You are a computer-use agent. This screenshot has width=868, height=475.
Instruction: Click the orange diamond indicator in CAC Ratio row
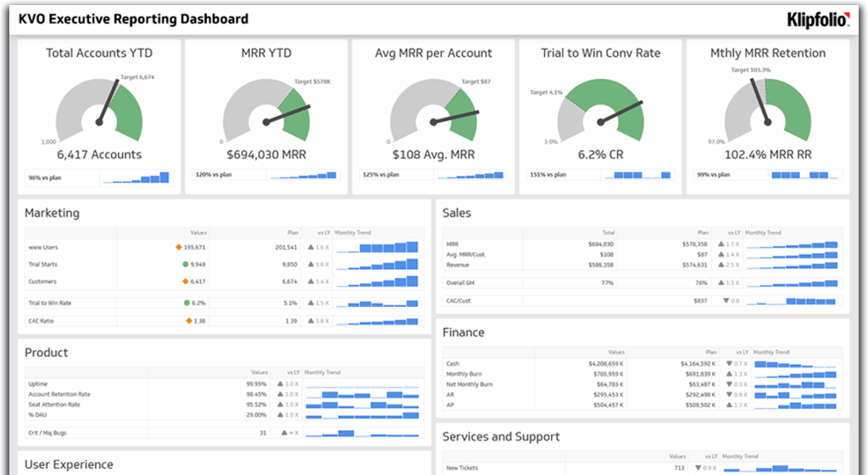point(189,321)
